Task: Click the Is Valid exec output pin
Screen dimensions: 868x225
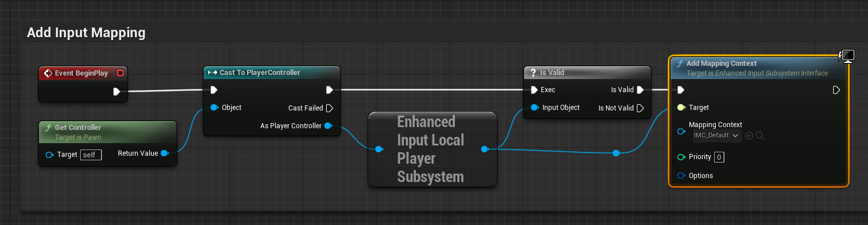Action: coord(640,90)
